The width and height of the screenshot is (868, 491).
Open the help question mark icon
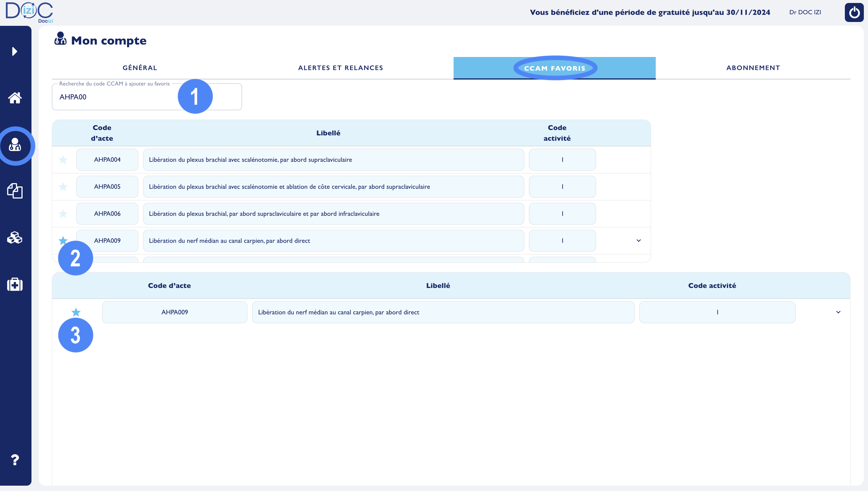15,460
